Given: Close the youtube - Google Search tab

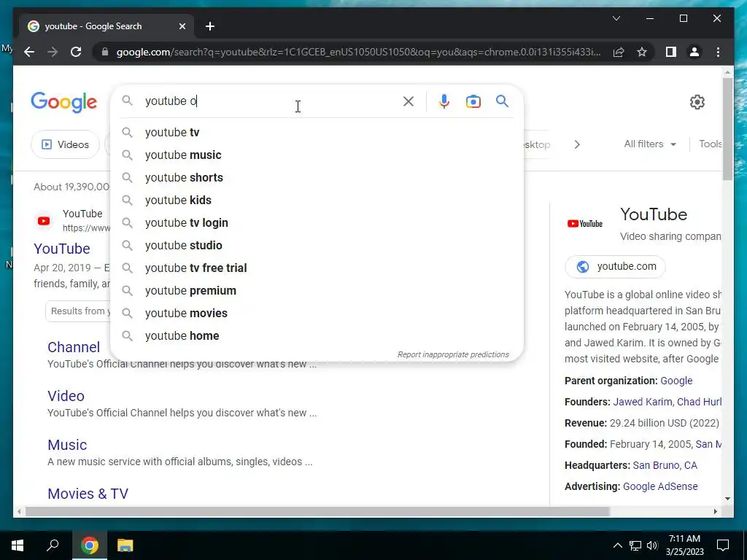Looking at the screenshot, I should pyautogui.click(x=182, y=26).
